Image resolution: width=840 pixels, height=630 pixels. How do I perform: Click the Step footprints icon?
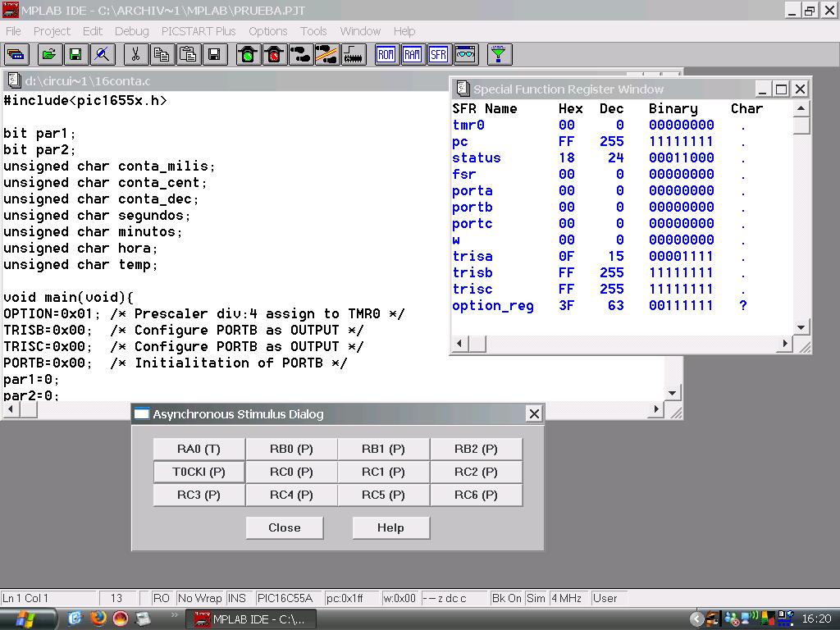pyautogui.click(x=300, y=55)
